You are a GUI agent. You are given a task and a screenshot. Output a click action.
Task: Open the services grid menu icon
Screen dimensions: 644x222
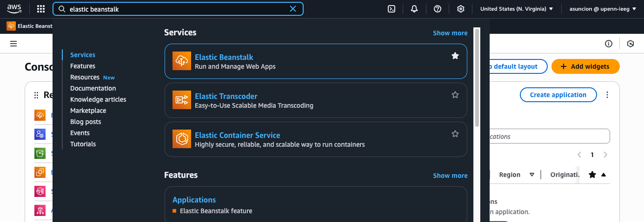(41, 9)
